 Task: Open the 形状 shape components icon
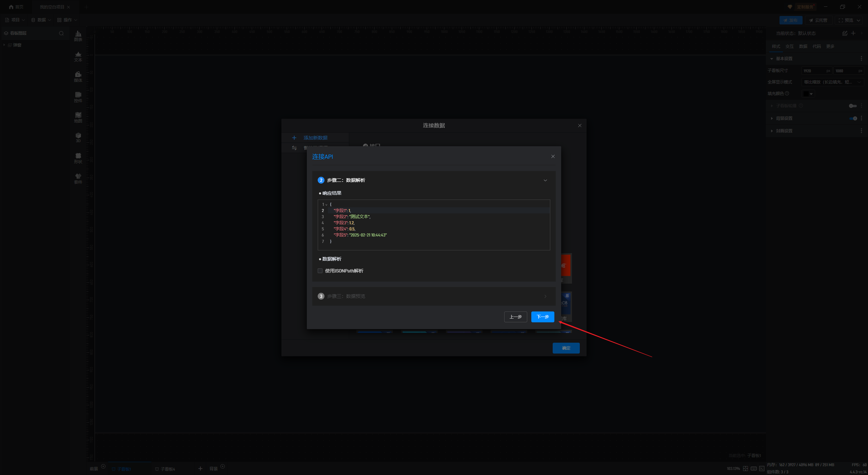pyautogui.click(x=78, y=158)
